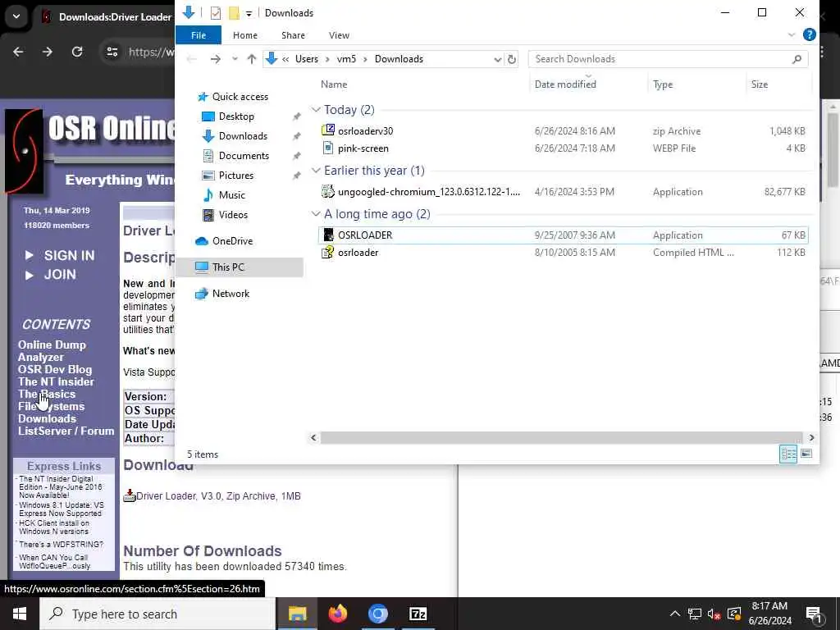Click the muted volume tray icon
Viewport: 840px width, 630px height.
click(714, 614)
